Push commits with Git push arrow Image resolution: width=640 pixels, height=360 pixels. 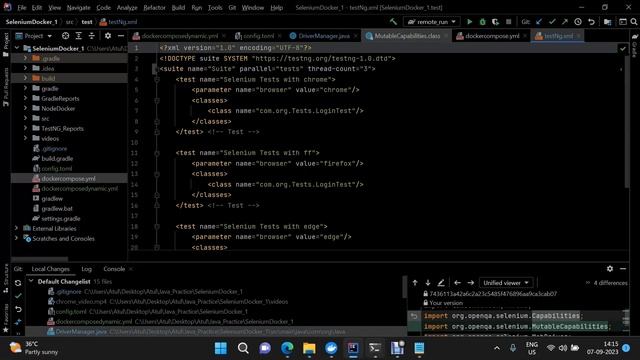[x=565, y=22]
